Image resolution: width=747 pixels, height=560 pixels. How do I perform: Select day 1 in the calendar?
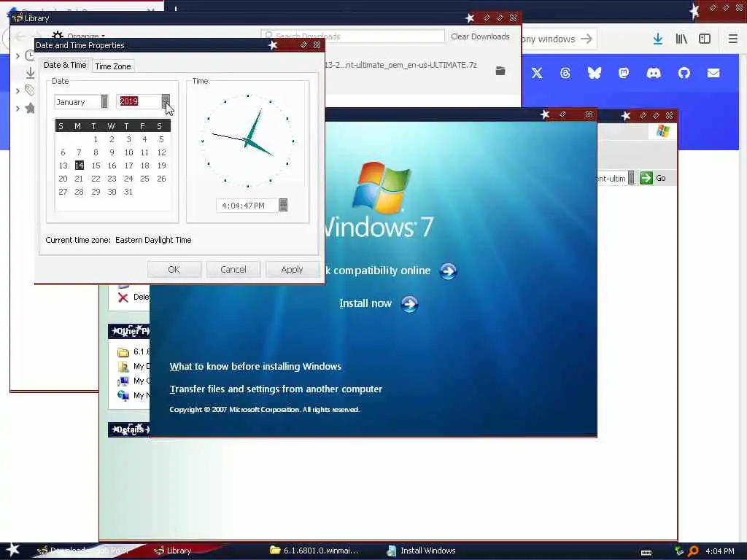point(96,139)
